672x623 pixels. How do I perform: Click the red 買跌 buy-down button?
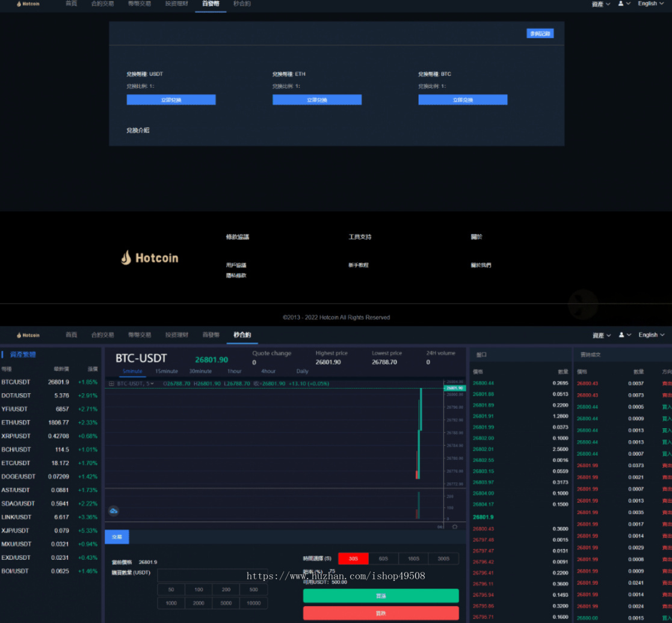(x=381, y=613)
